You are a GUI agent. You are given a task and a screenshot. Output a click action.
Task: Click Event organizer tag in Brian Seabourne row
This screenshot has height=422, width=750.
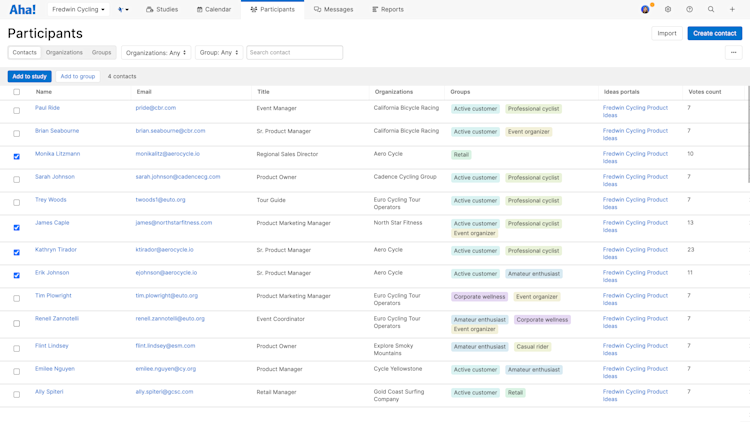click(529, 132)
